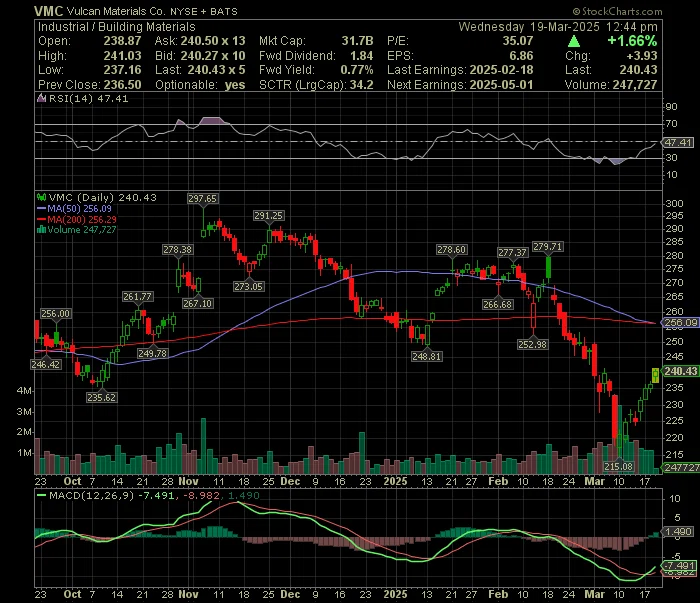Click the 278.60 price annotation
700x603 pixels.
tap(451, 250)
